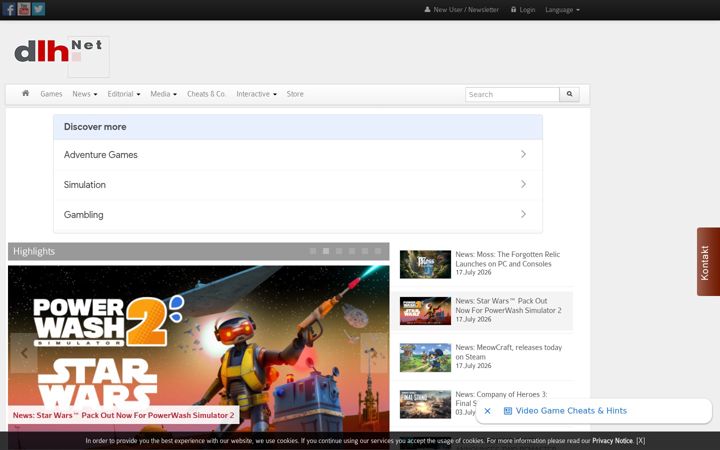This screenshot has height=450, width=720.
Task: Open the Games menu item
Action: [x=51, y=94]
